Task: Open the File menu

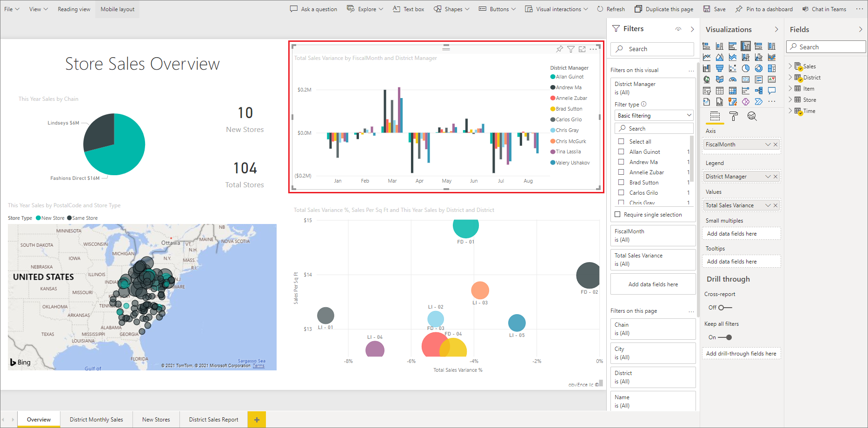Action: coord(12,9)
